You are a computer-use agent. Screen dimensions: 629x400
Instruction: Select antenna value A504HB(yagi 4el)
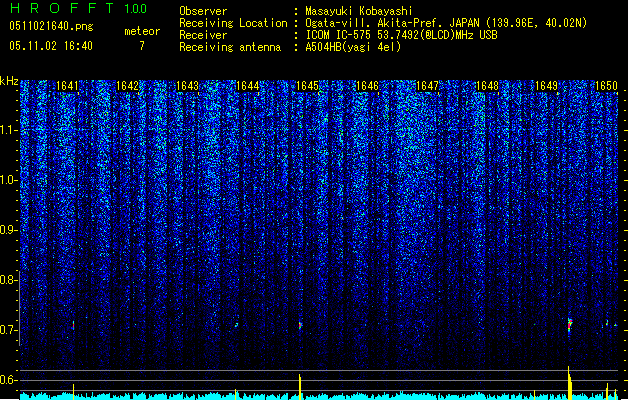point(353,47)
